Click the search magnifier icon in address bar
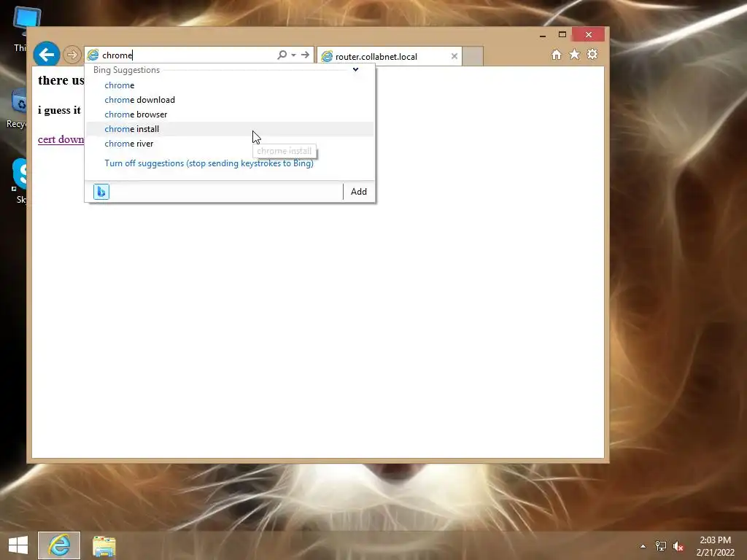Screen dimensions: 747x560 pyautogui.click(x=282, y=55)
